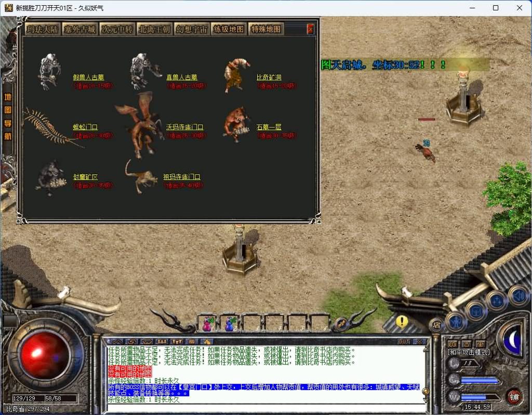Click the sound speaker round button
This screenshot has height=415, width=532.
click(x=518, y=296)
